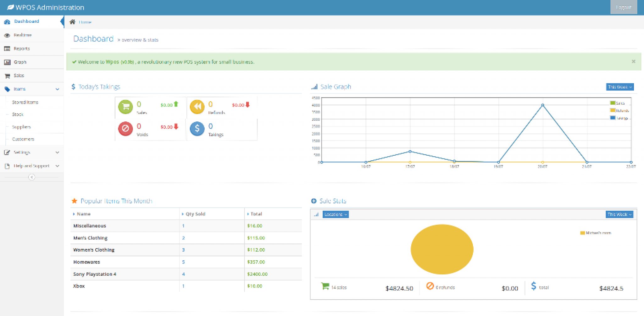The height and width of the screenshot is (316, 644).
Task: Click the Sales shopping cart icon
Action: 7,75
